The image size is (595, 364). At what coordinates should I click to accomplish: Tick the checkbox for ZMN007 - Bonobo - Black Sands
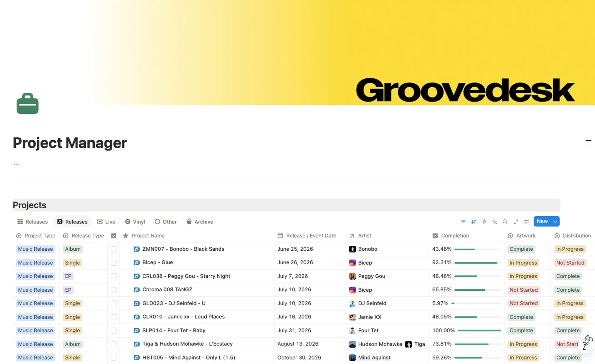coord(114,249)
